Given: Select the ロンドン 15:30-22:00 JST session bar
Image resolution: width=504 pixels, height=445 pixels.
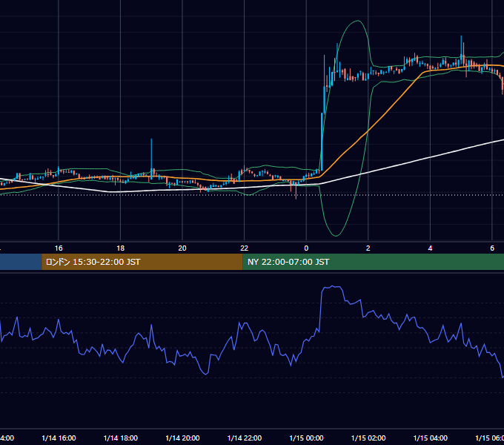Looking at the screenshot, I should [142, 262].
